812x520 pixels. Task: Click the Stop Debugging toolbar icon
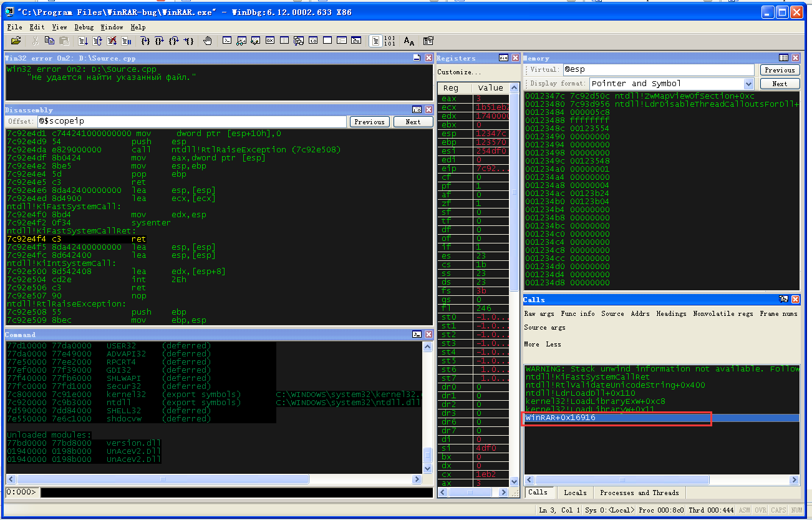pos(112,41)
